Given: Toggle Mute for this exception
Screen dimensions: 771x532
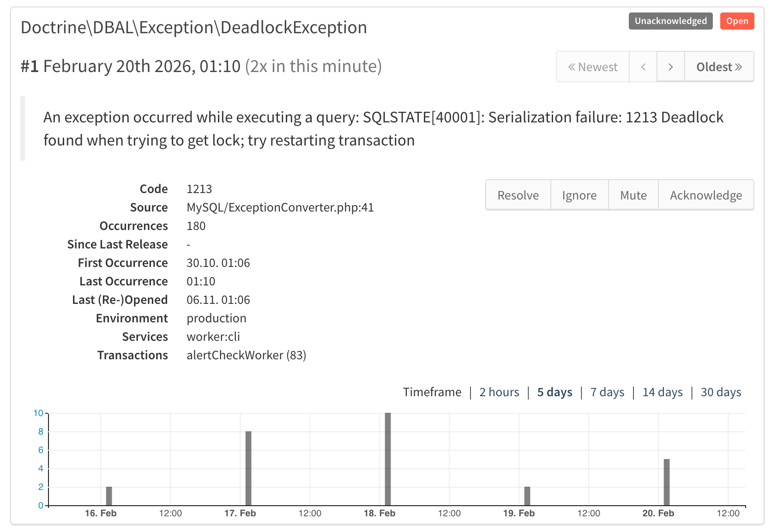Looking at the screenshot, I should point(633,195).
